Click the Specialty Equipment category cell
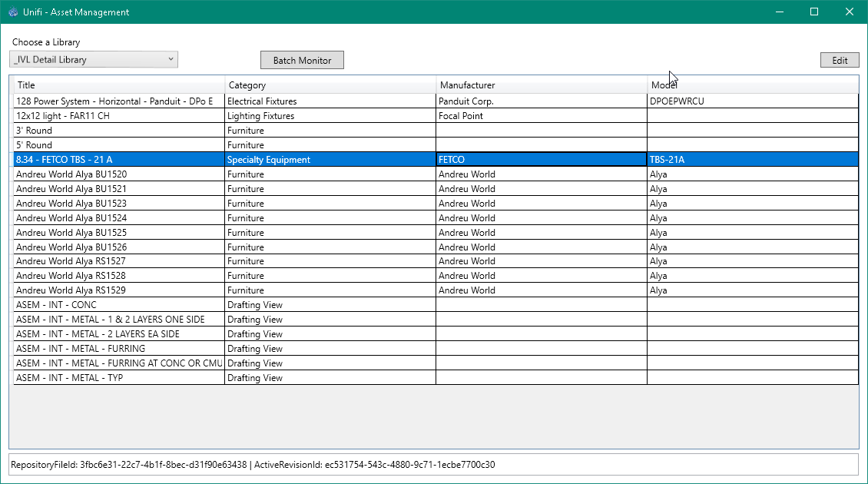This screenshot has height=484, width=868. (x=330, y=160)
